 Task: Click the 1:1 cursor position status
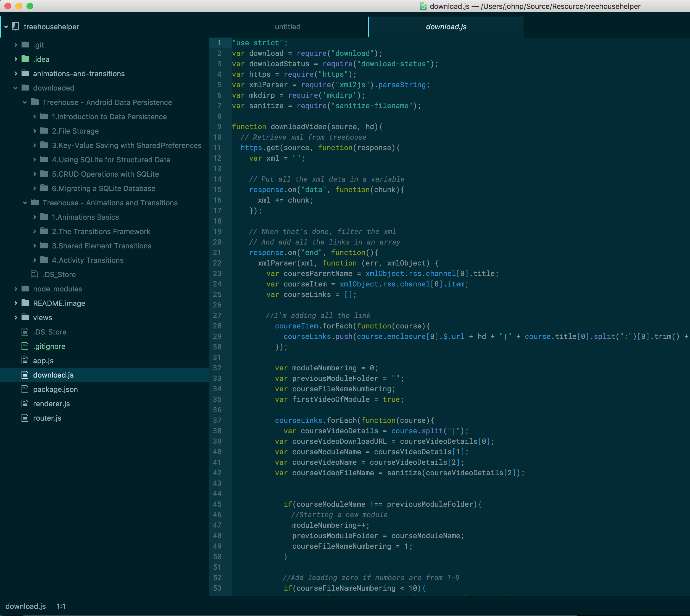point(61,606)
